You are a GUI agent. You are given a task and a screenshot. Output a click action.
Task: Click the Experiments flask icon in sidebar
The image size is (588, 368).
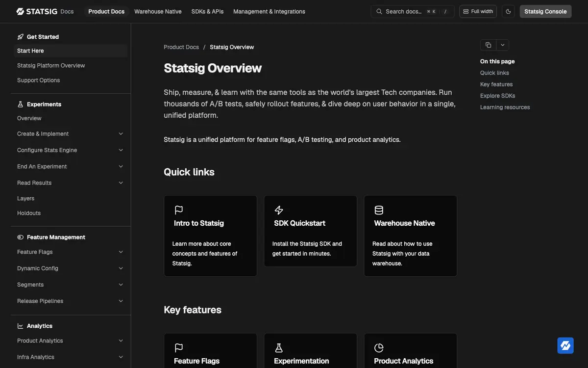21,104
